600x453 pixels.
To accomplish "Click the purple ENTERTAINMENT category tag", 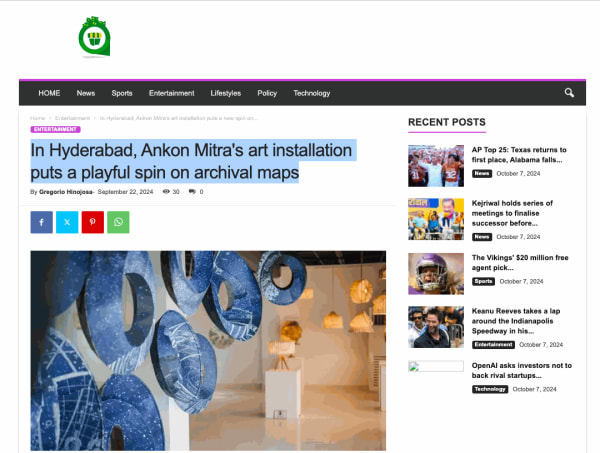I will pos(55,129).
